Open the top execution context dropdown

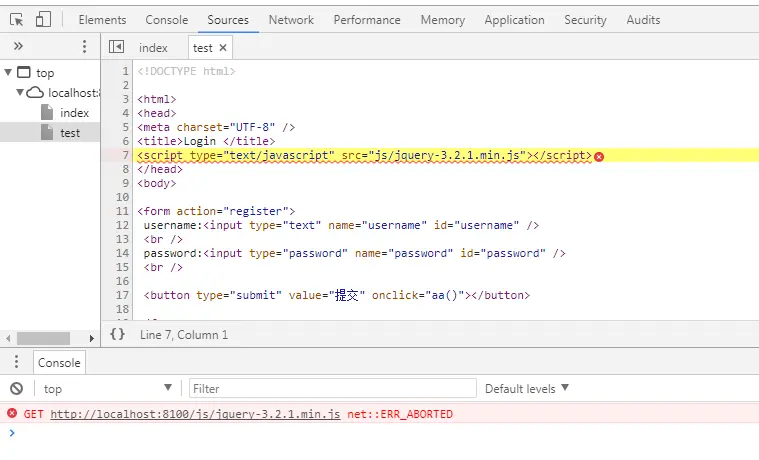[x=107, y=388]
